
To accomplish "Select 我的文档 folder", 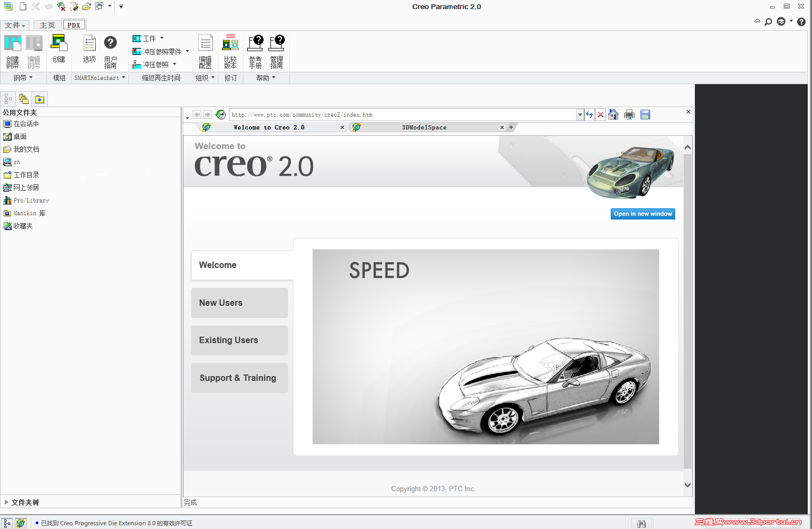I will tap(21, 149).
